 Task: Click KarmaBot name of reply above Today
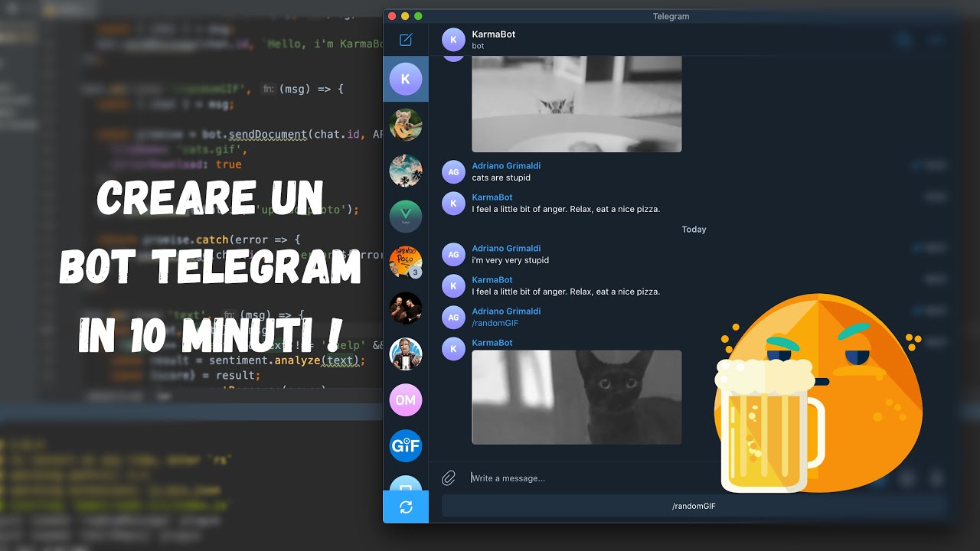(492, 197)
